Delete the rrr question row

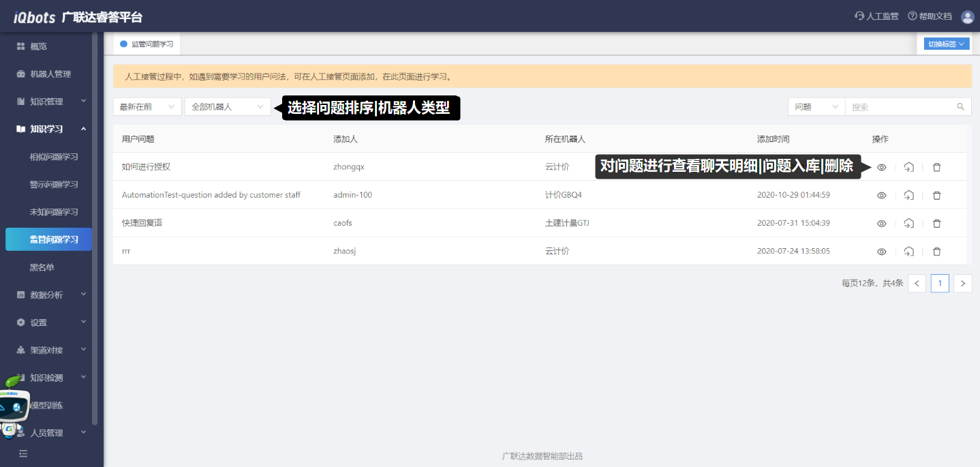click(936, 252)
